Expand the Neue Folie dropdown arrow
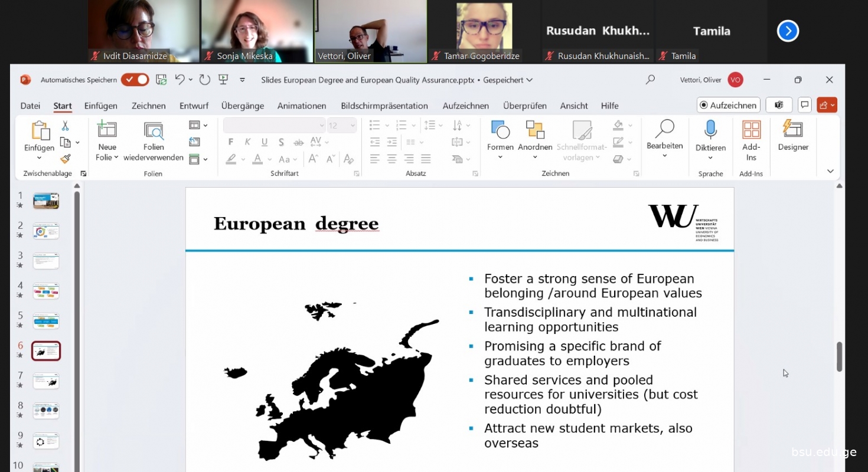 coord(116,158)
